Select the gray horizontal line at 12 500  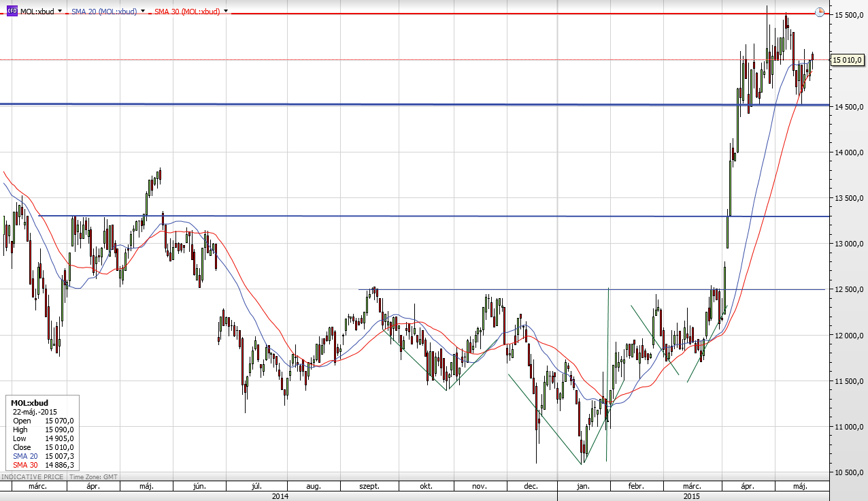point(592,289)
